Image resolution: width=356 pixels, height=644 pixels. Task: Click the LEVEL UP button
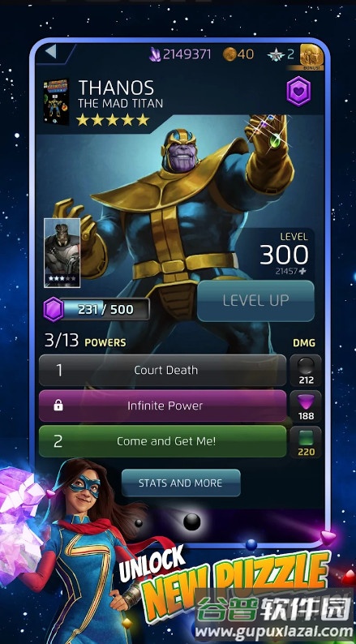tap(255, 301)
